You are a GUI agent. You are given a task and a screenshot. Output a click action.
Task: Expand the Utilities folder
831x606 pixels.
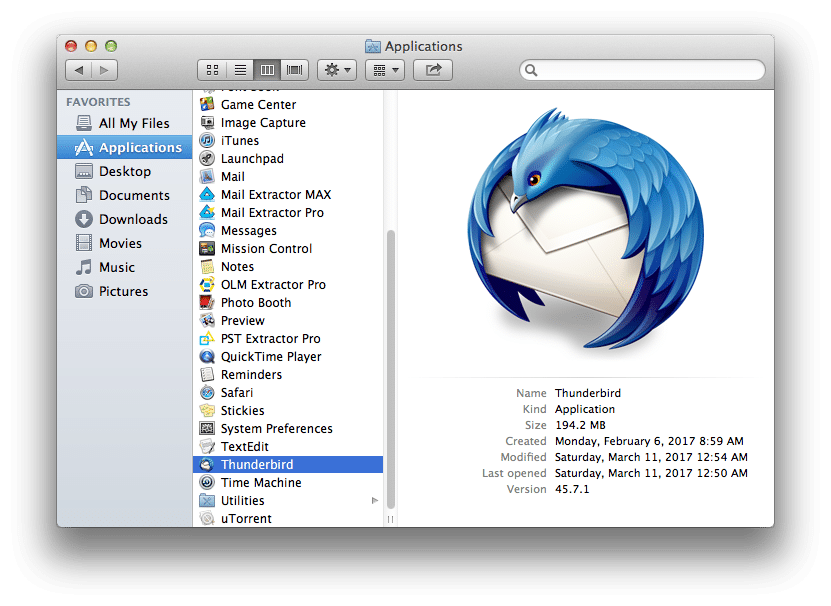(376, 500)
